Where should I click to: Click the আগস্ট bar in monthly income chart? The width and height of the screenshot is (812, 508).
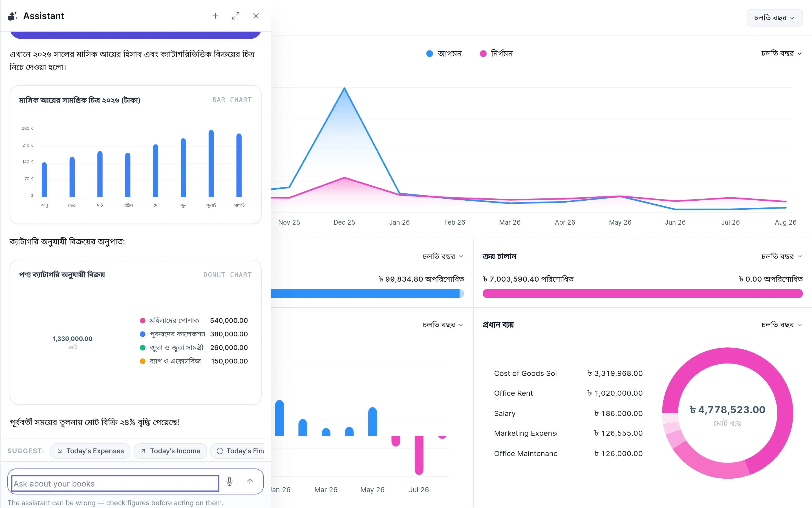coord(239,165)
